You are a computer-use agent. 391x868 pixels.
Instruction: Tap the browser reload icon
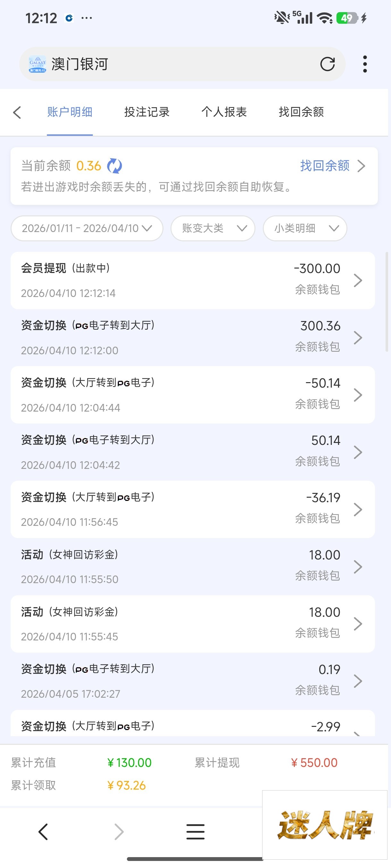point(327,64)
